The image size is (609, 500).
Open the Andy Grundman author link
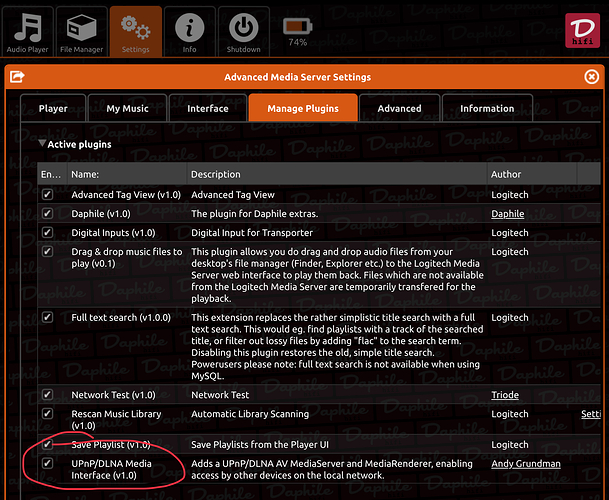(x=526, y=463)
